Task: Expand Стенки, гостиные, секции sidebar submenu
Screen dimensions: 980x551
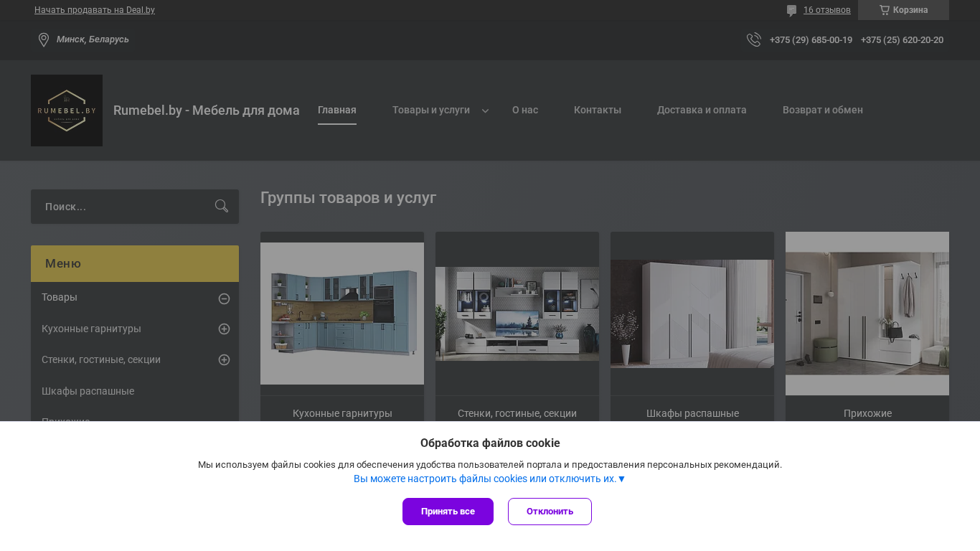Action: pos(224,359)
